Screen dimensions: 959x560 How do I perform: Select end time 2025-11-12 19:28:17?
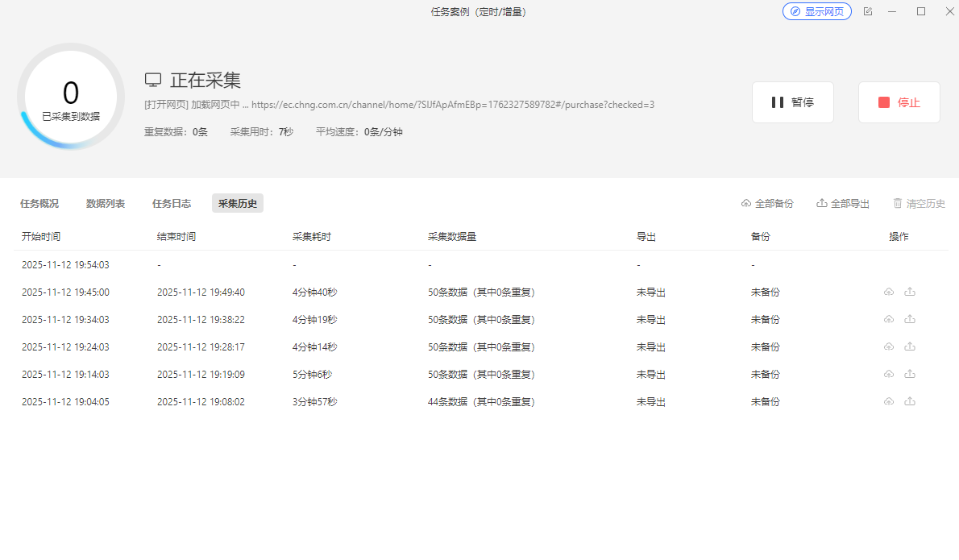tap(201, 347)
